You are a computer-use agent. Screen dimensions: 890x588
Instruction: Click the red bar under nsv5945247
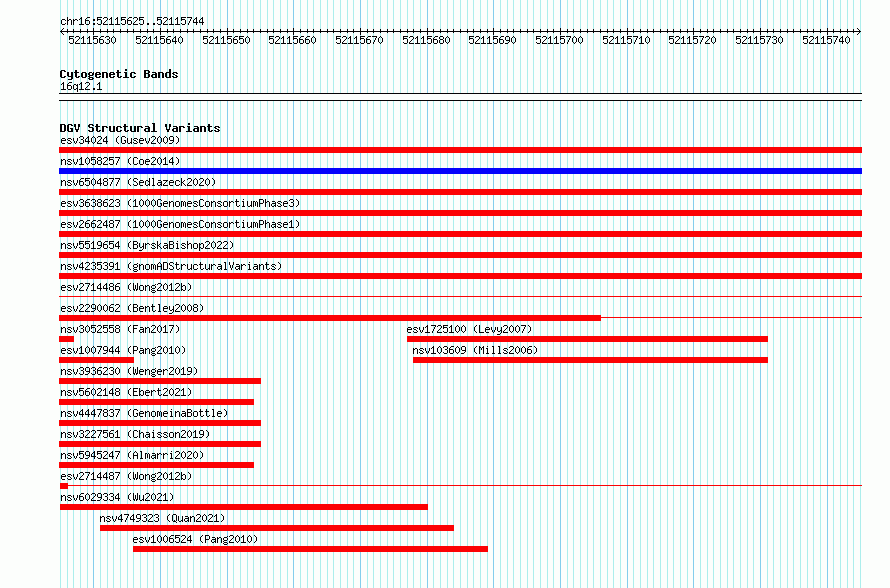coord(157,465)
